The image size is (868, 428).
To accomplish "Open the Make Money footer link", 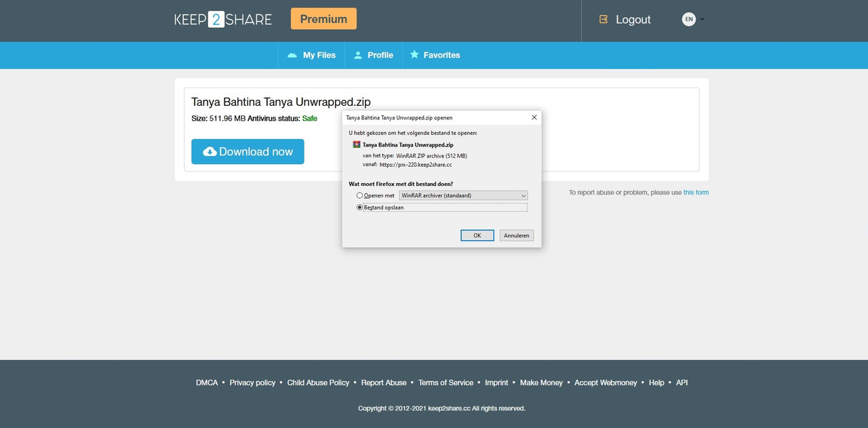I will click(x=541, y=383).
